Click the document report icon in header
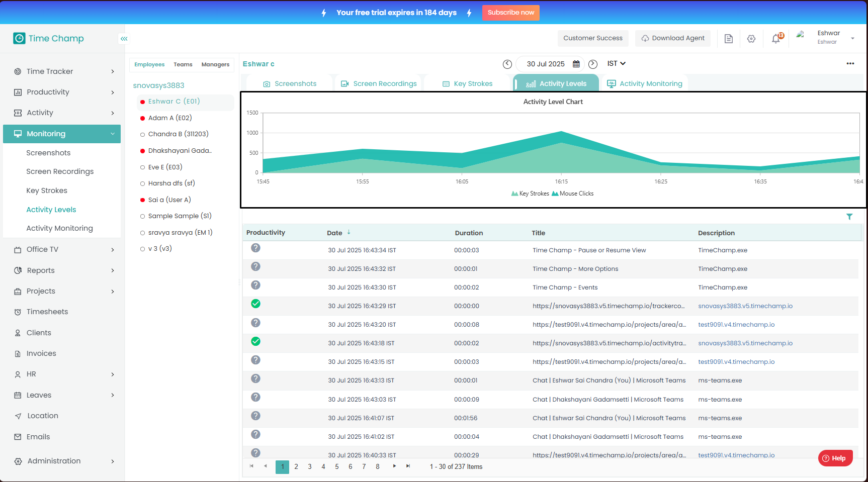 (x=728, y=39)
